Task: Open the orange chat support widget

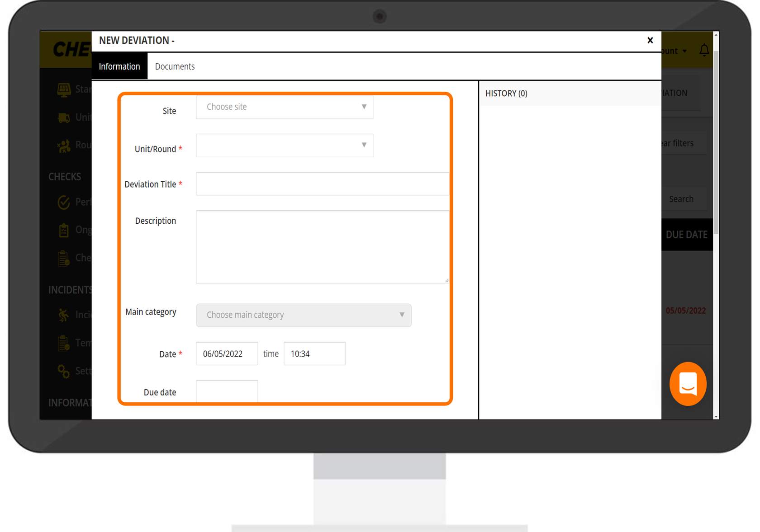Action: [688, 384]
